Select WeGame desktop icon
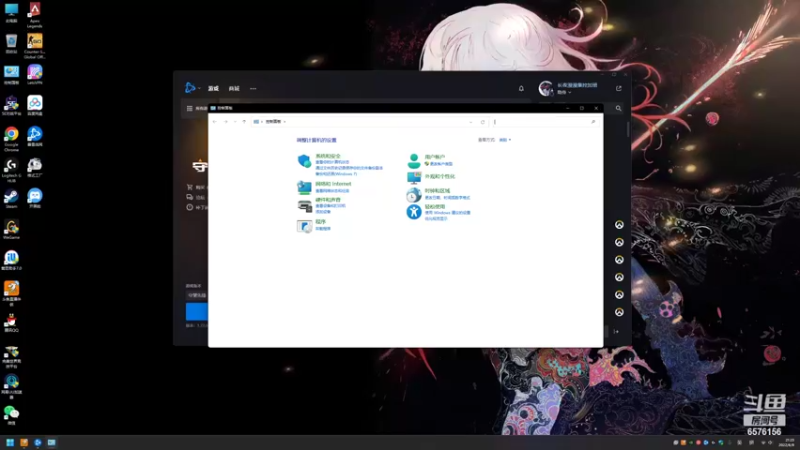Image resolution: width=800 pixels, height=450 pixels. (x=11, y=229)
